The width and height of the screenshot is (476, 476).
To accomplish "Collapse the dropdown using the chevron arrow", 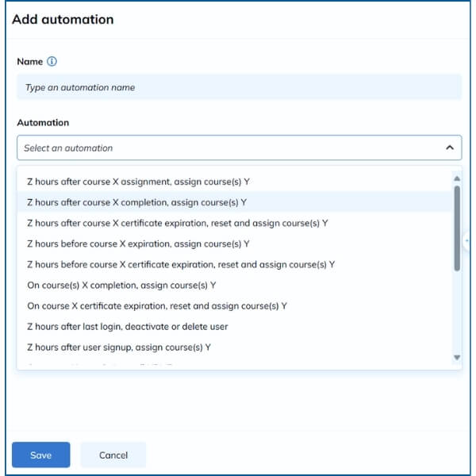I will [449, 148].
